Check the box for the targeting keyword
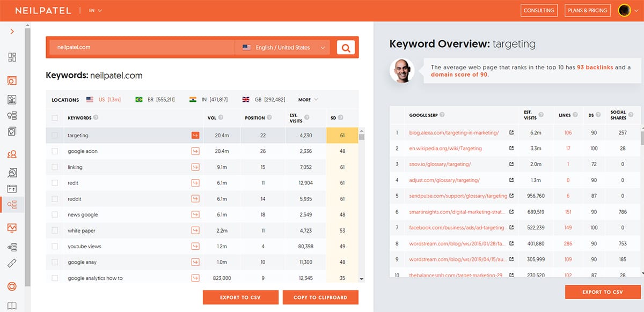 [55, 136]
